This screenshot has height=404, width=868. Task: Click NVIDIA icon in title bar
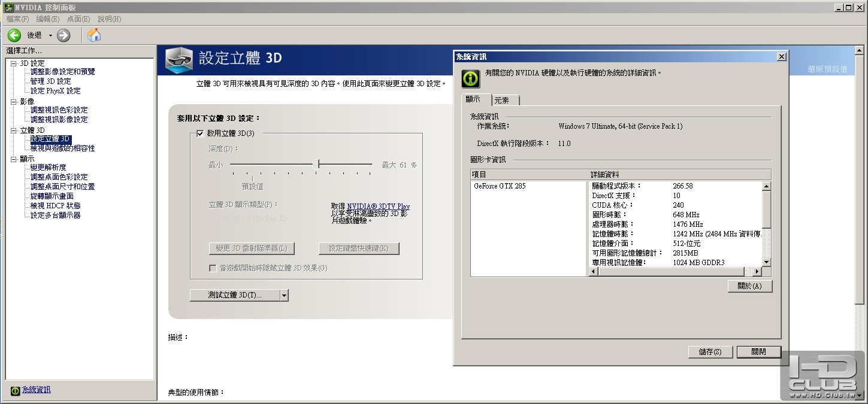pos(8,8)
